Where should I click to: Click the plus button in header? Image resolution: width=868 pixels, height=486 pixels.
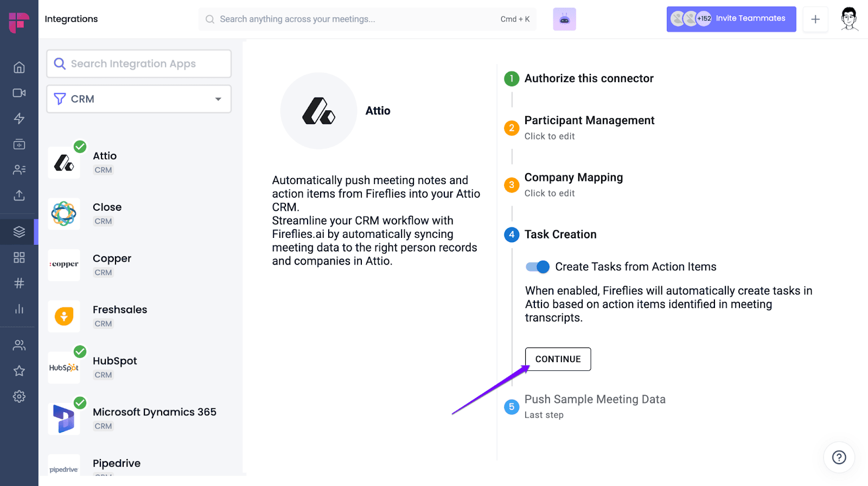tap(815, 19)
